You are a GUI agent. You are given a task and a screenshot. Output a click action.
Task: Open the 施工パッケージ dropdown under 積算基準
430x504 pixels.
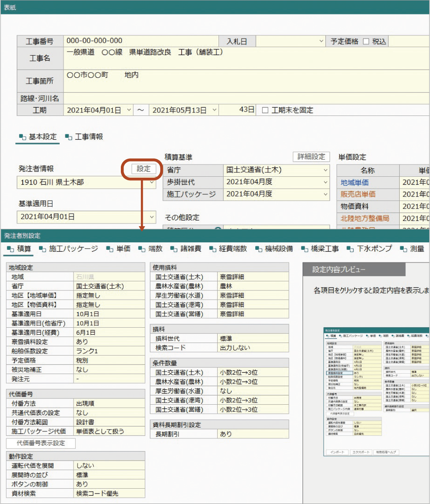click(x=325, y=194)
